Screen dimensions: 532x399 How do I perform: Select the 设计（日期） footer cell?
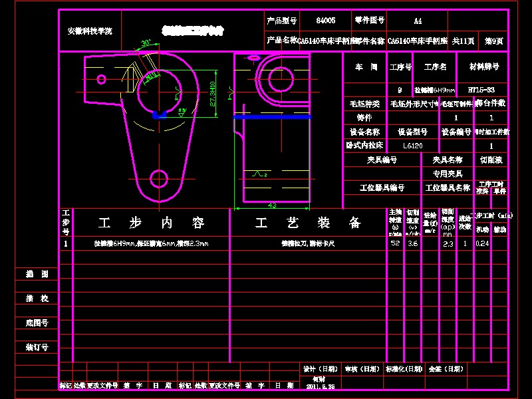[321, 369]
